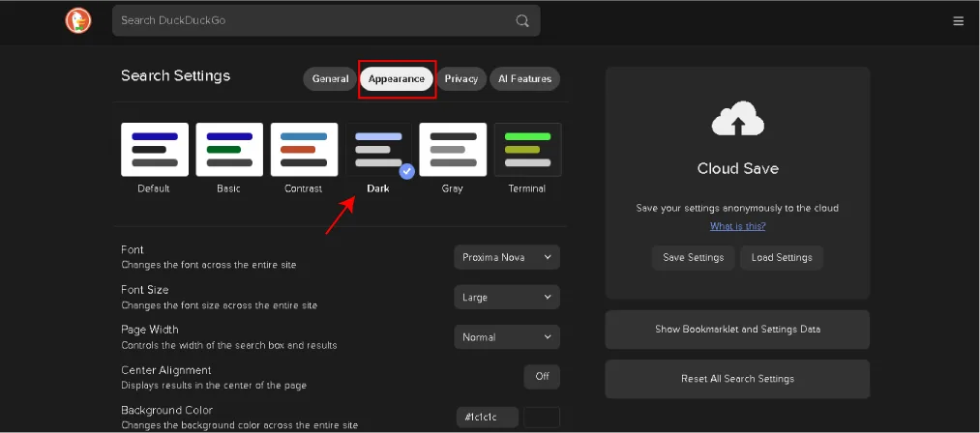Toggle Center Alignment Off switch
The height and width of the screenshot is (433, 980).
[x=542, y=377]
